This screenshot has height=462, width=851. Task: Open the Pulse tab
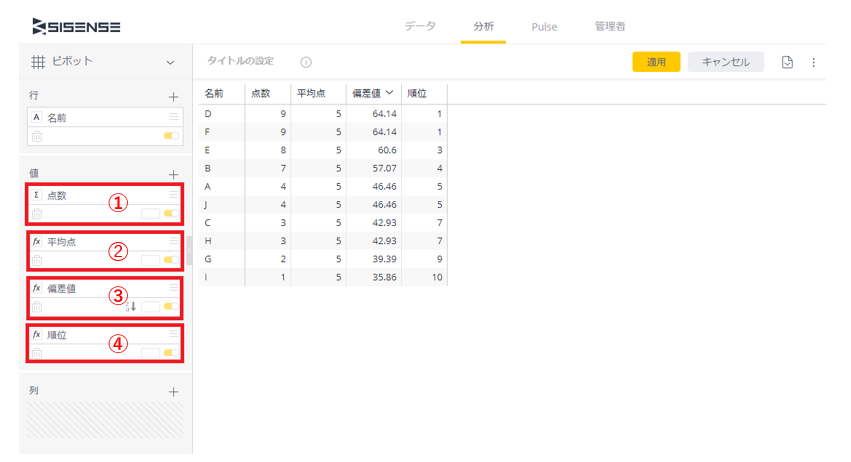544,27
